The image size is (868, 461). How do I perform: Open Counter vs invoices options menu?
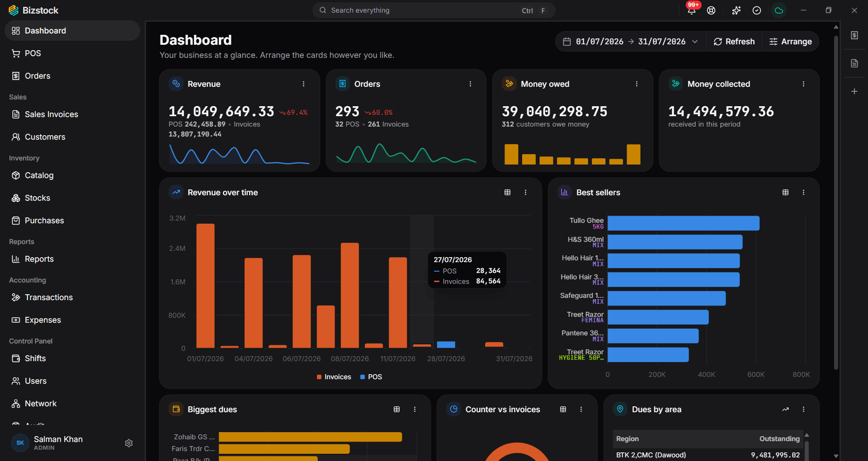click(x=581, y=409)
